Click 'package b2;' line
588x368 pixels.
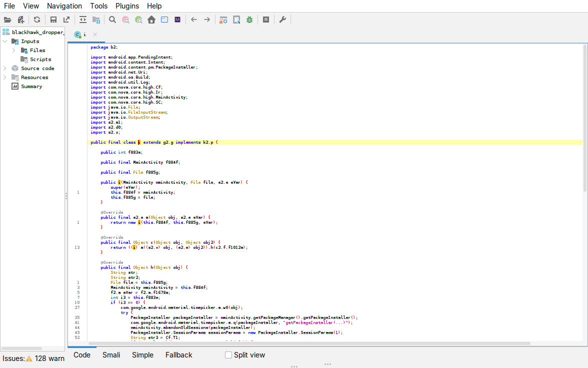104,47
